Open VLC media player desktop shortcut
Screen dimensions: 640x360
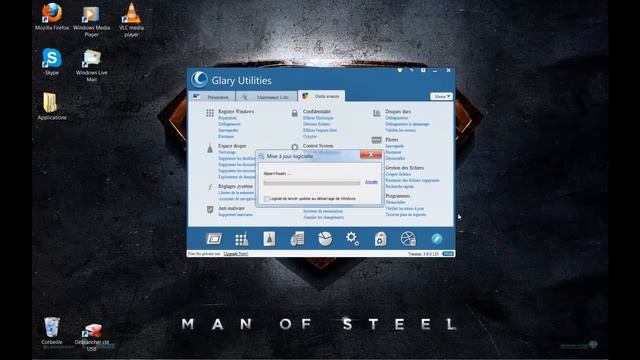[x=131, y=20]
